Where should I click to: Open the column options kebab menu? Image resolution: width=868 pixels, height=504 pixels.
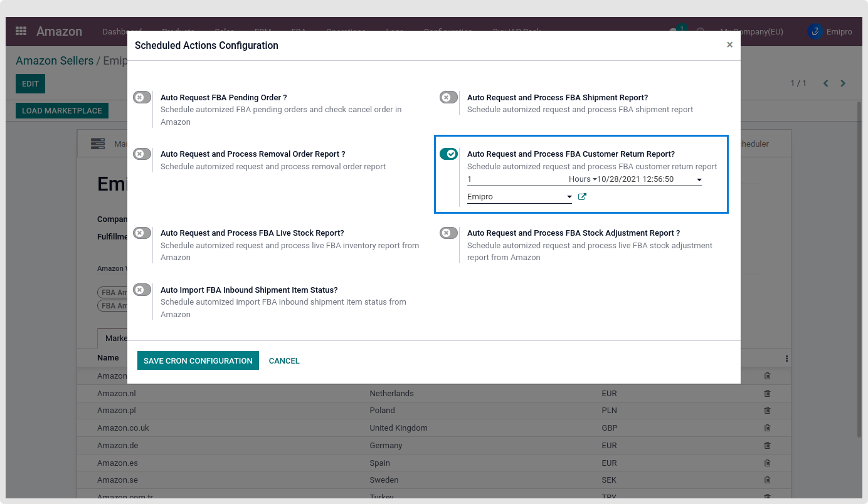tap(786, 359)
